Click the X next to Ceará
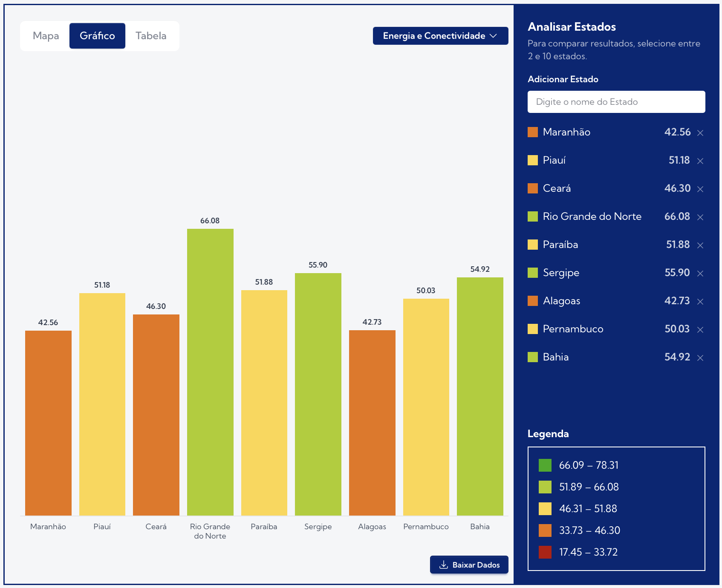 pos(700,189)
